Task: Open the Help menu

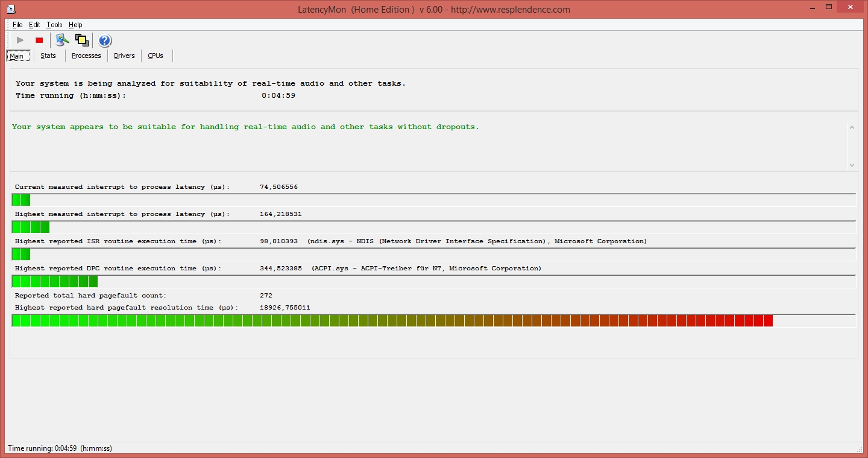Action: 75,25
